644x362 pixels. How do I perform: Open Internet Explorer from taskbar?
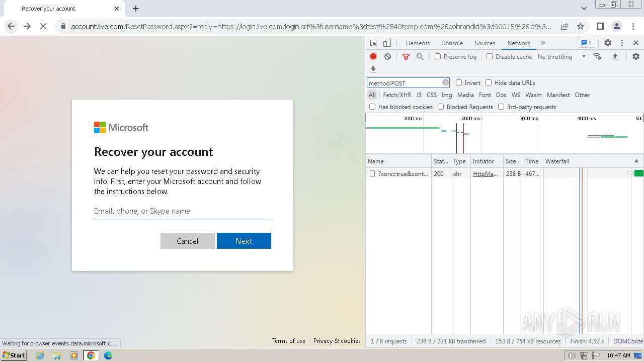tap(40, 355)
